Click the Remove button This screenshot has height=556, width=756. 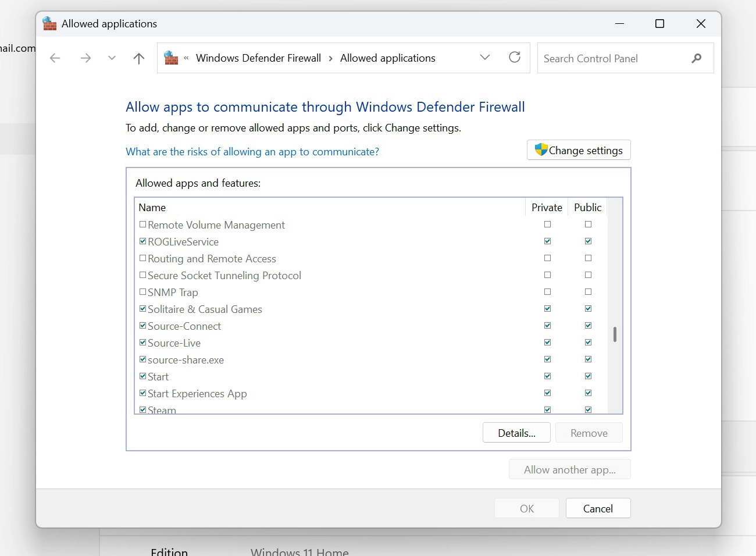pyautogui.click(x=589, y=433)
